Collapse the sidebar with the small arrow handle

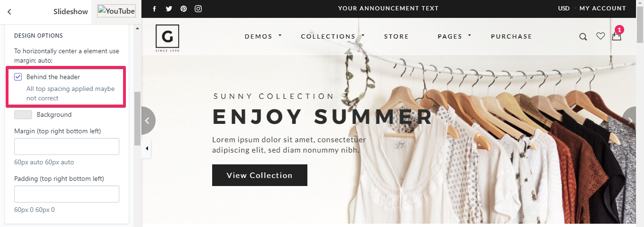pyautogui.click(x=147, y=148)
